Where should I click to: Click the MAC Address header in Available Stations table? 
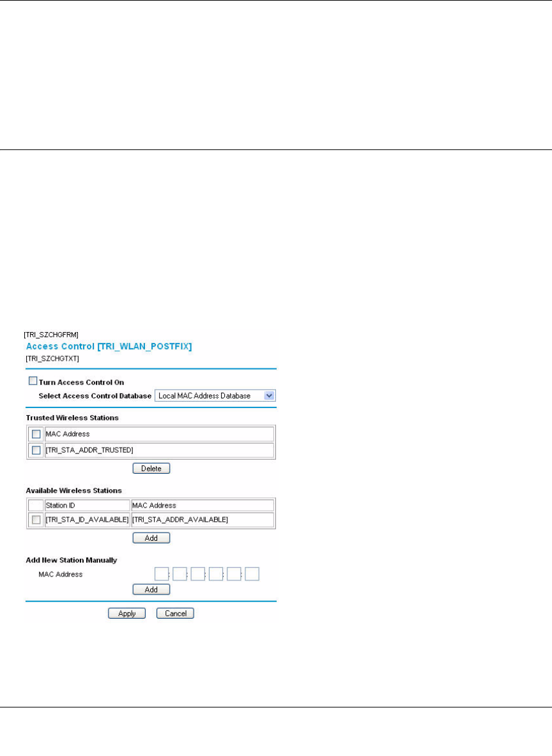155,505
